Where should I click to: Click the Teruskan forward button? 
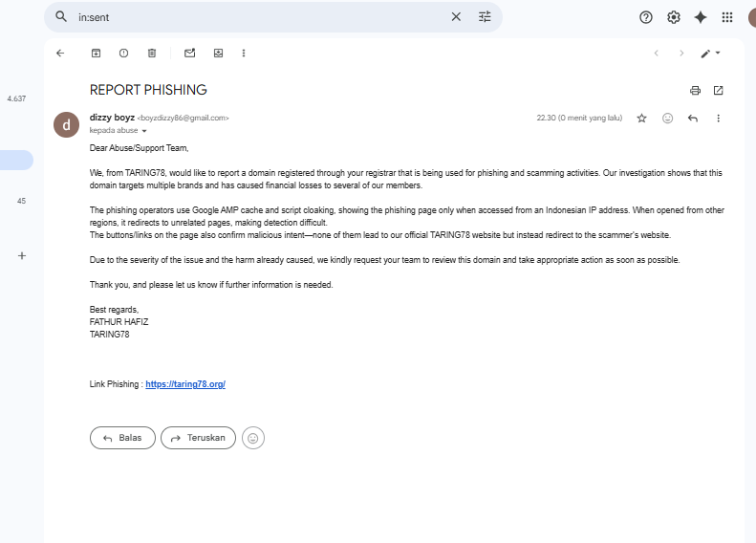[x=198, y=438]
